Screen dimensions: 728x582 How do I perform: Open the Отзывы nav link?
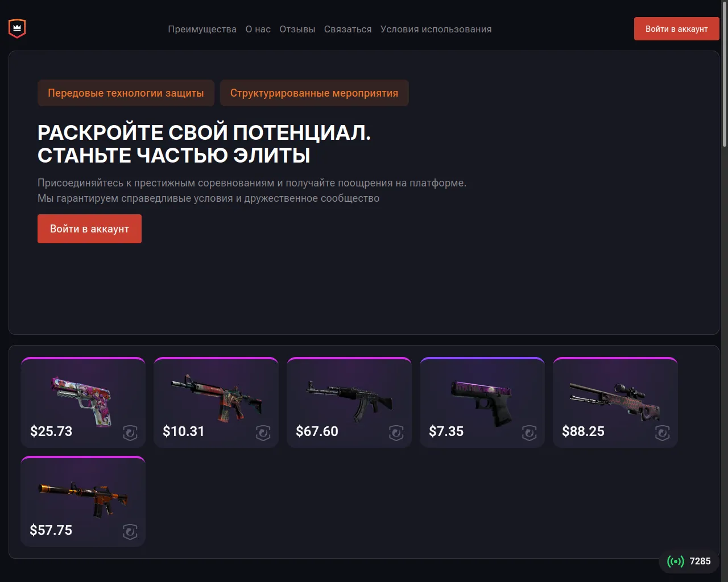297,29
